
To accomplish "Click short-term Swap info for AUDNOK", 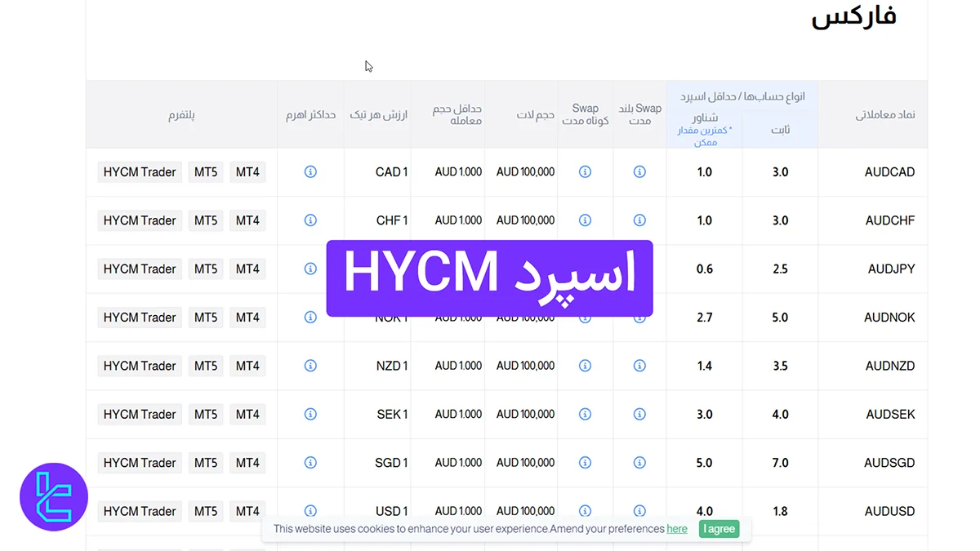I will click(585, 317).
